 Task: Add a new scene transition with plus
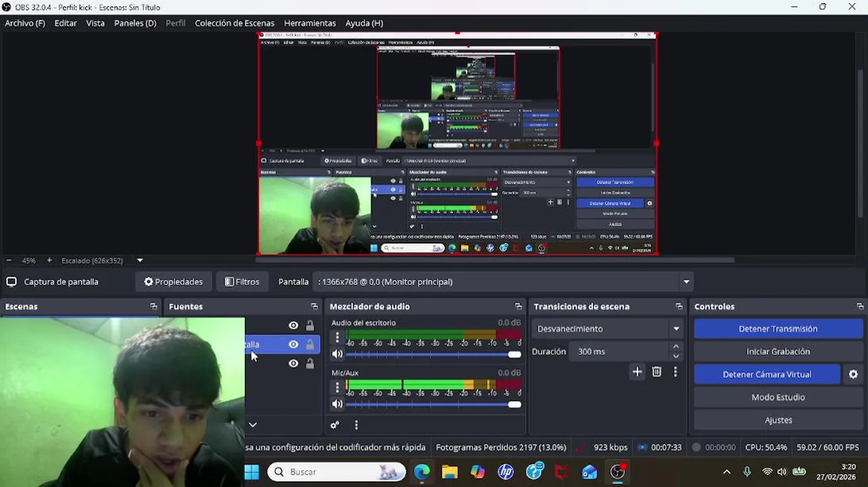[637, 372]
